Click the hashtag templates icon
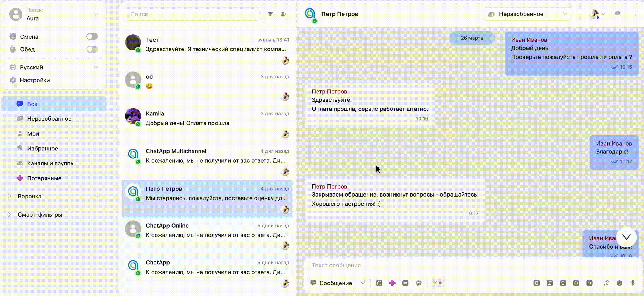This screenshot has width=644, height=296. (x=405, y=283)
